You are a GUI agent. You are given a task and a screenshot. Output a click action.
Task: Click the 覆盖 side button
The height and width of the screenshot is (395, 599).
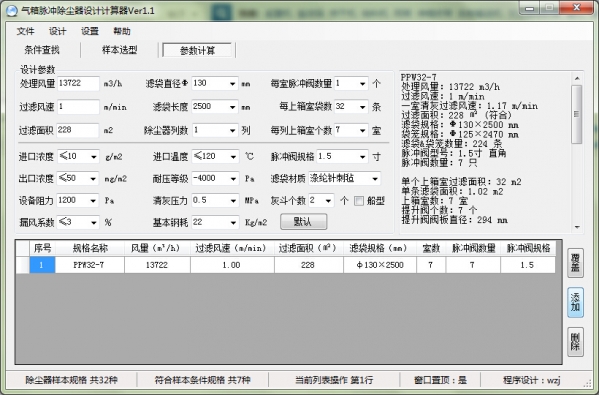[x=575, y=263]
